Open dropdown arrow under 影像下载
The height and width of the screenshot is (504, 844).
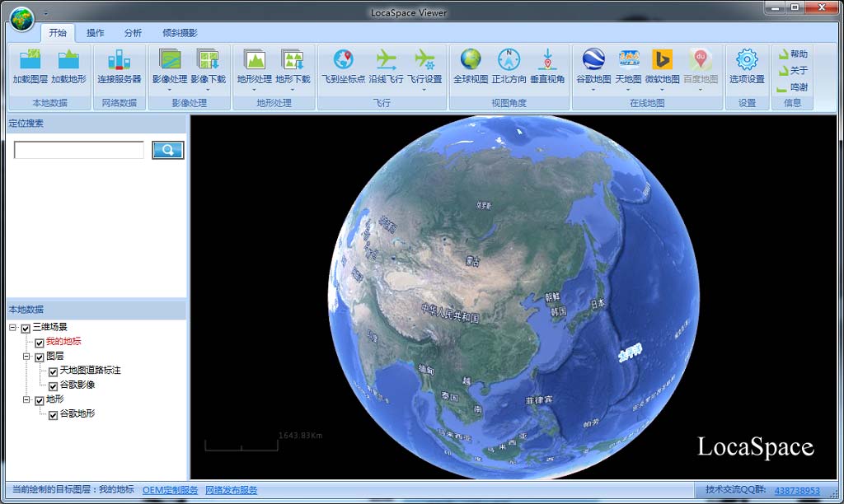tap(208, 90)
